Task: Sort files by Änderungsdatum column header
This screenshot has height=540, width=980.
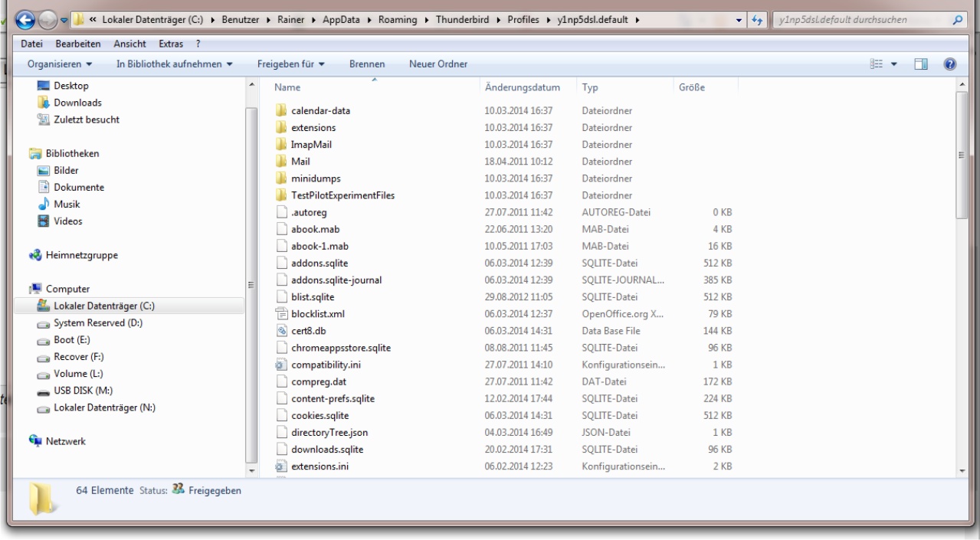Action: point(523,87)
